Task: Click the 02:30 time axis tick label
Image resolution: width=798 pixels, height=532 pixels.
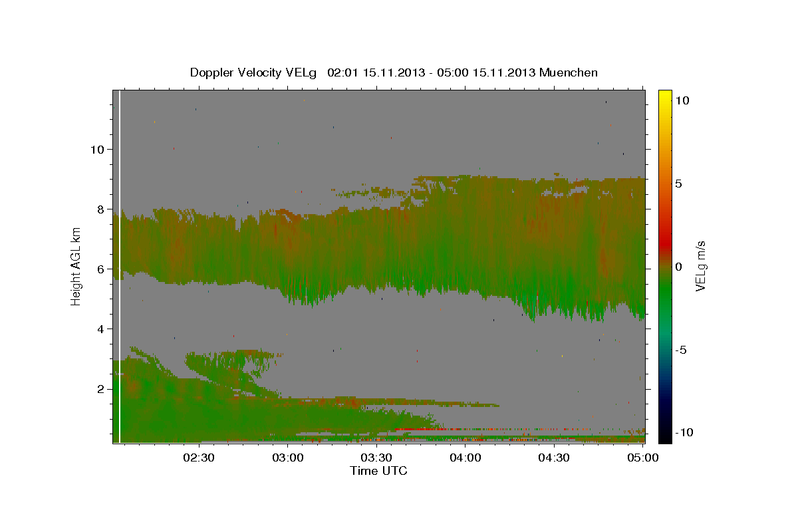Action: pyautogui.click(x=199, y=458)
